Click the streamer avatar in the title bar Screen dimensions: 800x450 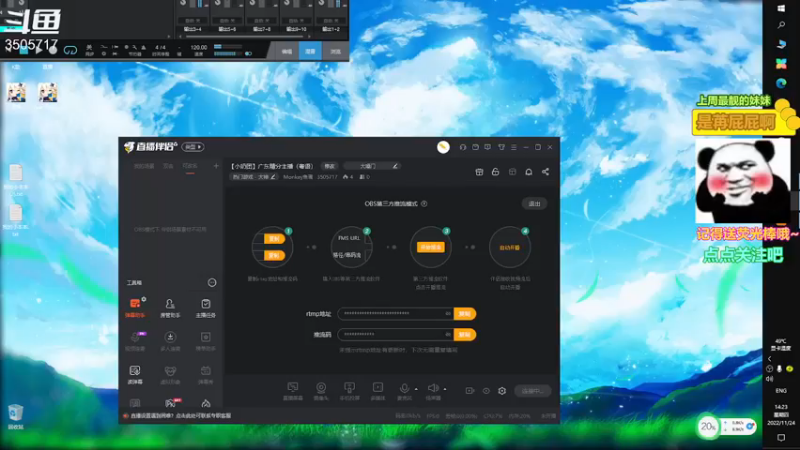443,147
